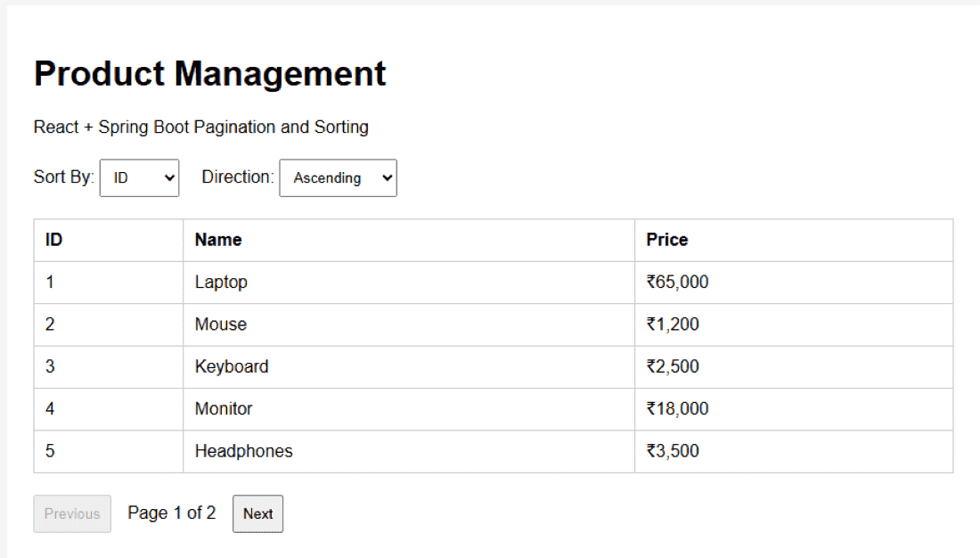Click the ₹18,000 price cell

tap(794, 409)
